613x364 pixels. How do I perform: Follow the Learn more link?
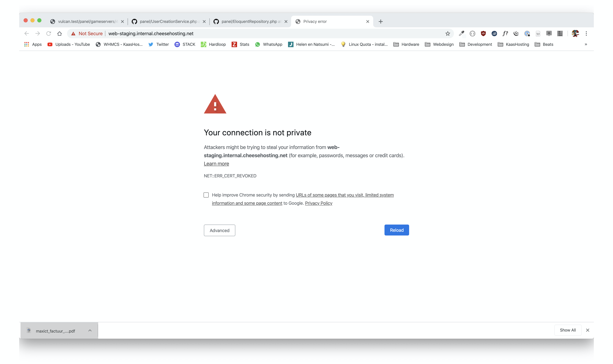[216, 164]
